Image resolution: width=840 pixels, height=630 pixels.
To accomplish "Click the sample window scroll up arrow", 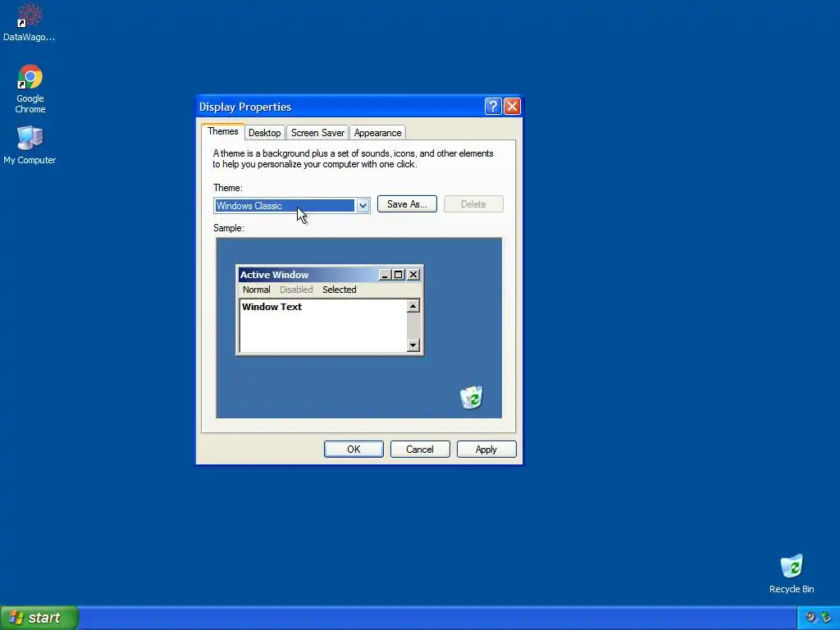I will coord(413,306).
